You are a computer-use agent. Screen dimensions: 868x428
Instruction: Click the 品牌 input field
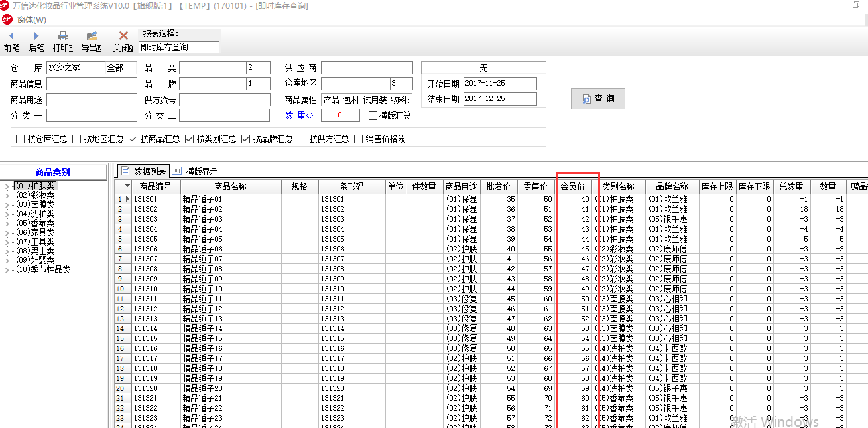pos(212,84)
